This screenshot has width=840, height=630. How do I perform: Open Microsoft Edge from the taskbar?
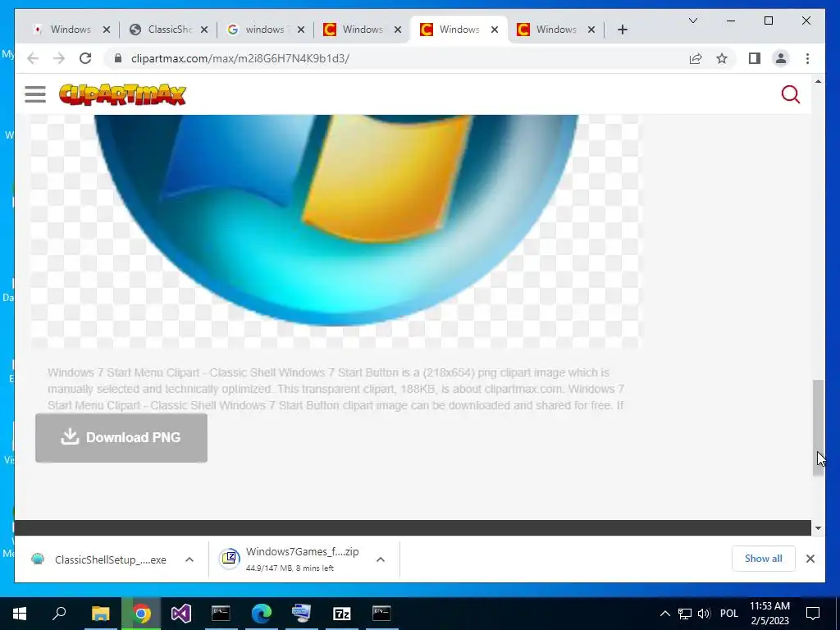(x=262, y=614)
